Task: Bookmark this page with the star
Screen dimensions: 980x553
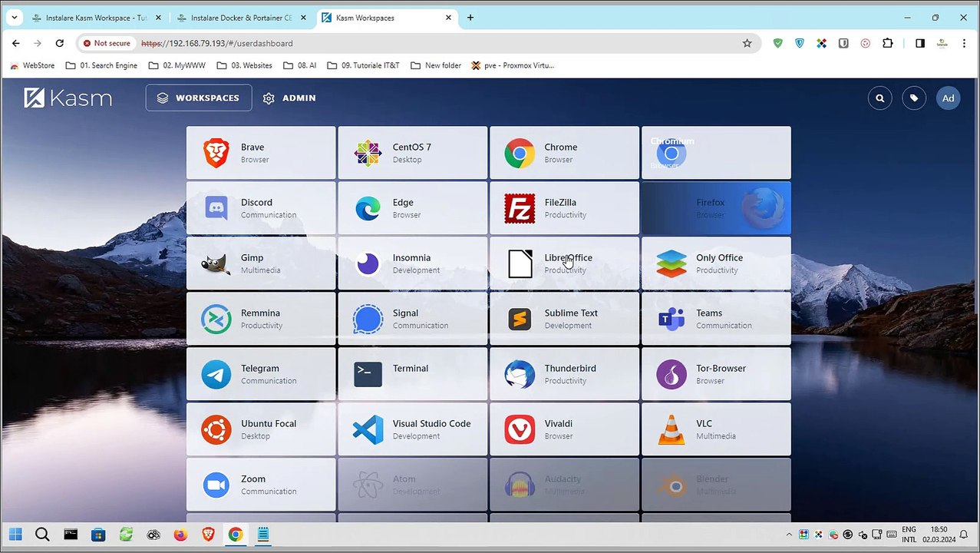Action: 747,44
